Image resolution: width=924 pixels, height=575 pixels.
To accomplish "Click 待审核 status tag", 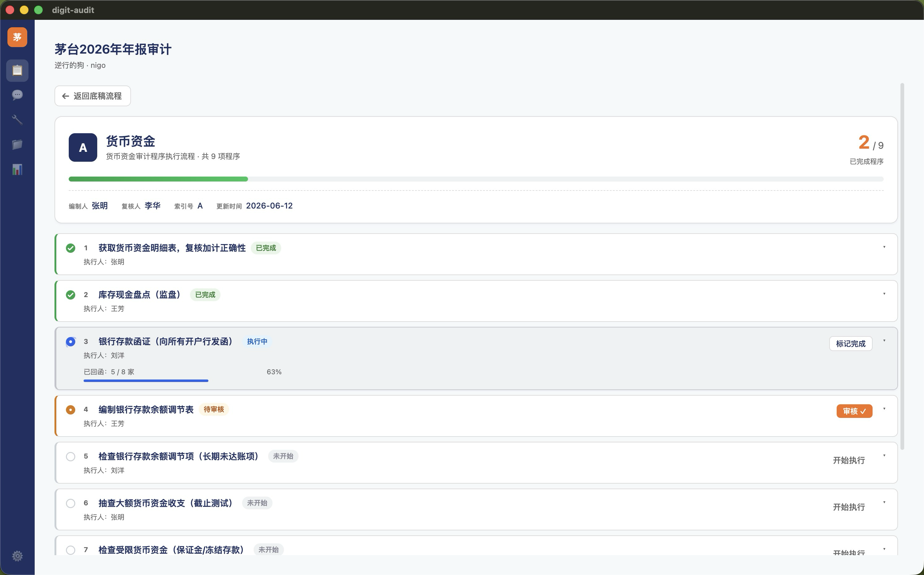I will pyautogui.click(x=214, y=410).
